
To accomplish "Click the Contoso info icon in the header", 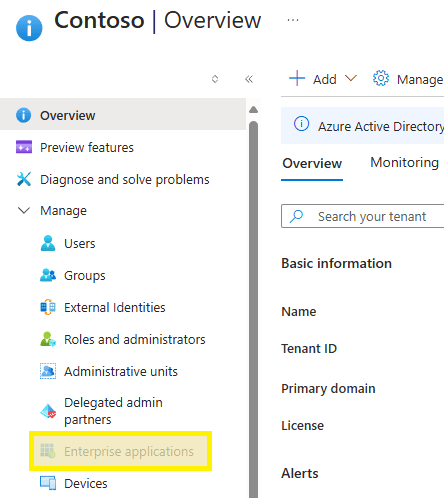I will click(x=29, y=28).
